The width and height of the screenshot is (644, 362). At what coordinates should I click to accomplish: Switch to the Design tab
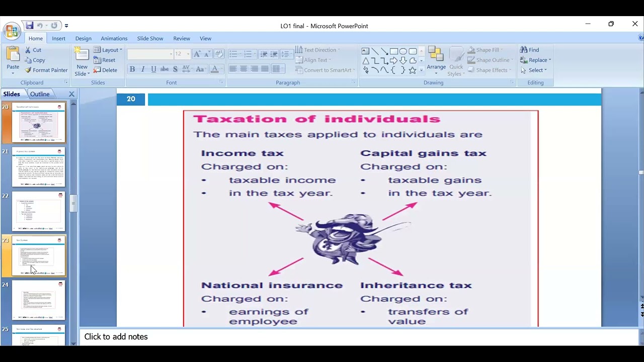pos(84,38)
